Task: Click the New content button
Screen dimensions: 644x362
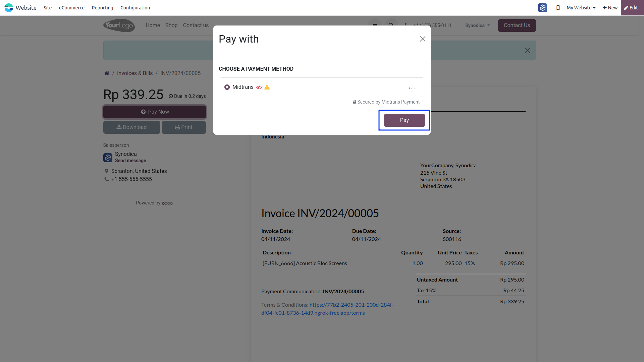Action: click(610, 8)
